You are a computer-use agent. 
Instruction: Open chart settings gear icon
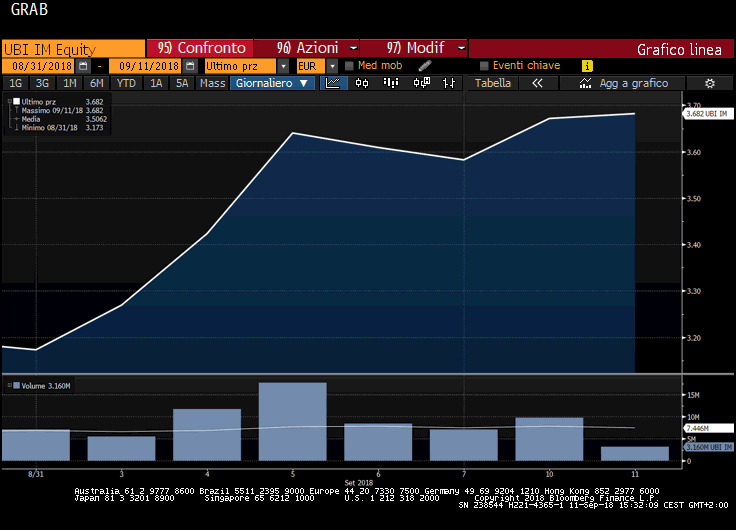pyautogui.click(x=710, y=83)
